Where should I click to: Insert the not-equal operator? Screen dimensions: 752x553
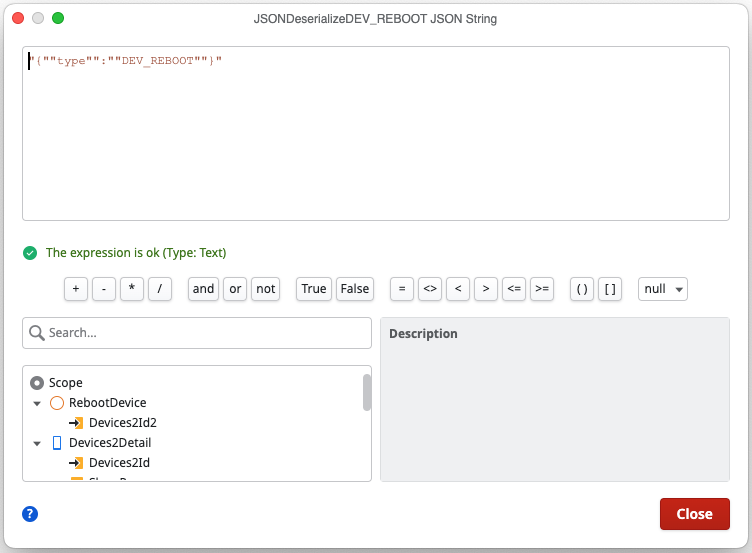pyautogui.click(x=429, y=289)
